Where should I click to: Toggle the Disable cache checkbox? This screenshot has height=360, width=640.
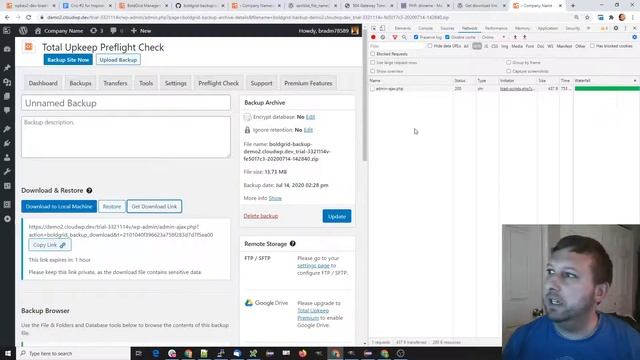click(x=447, y=37)
